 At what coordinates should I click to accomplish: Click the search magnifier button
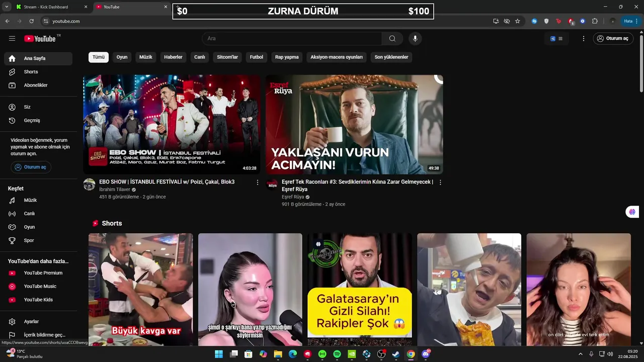tap(392, 39)
